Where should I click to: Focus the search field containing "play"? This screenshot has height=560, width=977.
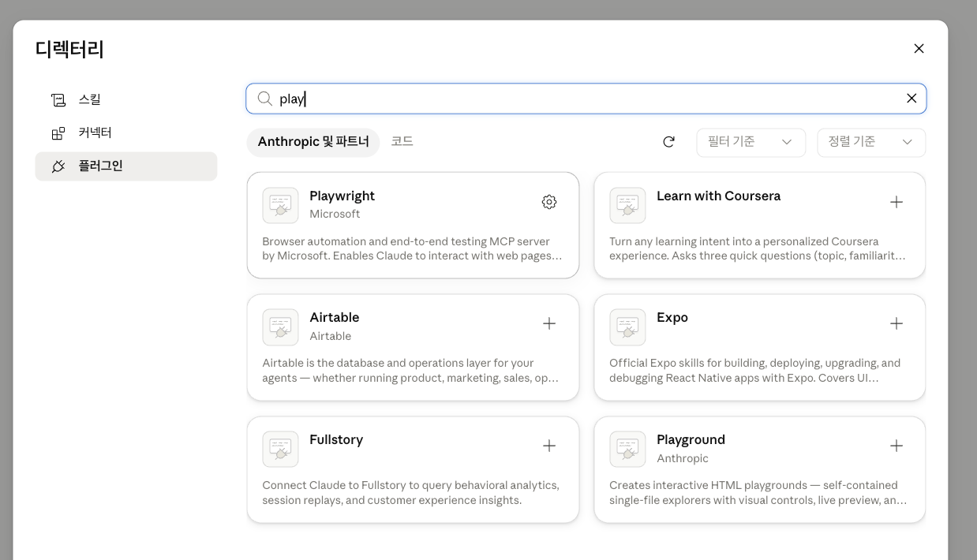point(586,99)
